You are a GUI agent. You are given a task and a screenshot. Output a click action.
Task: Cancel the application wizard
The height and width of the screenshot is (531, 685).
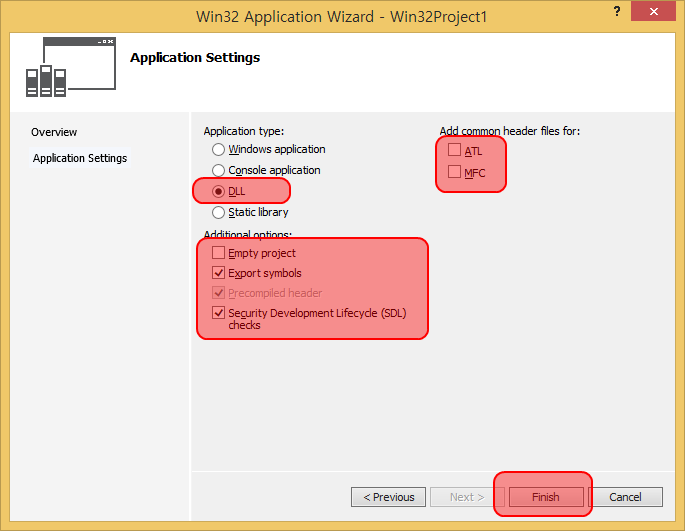[x=625, y=497]
